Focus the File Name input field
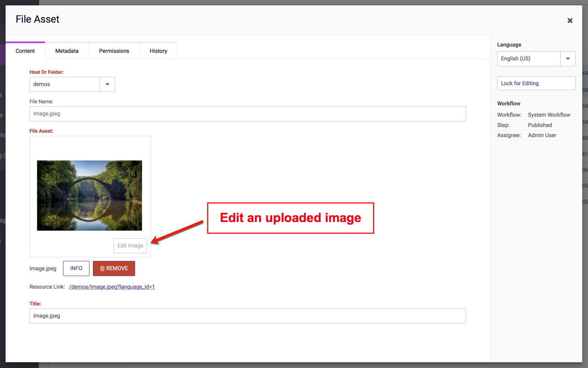 pos(247,114)
